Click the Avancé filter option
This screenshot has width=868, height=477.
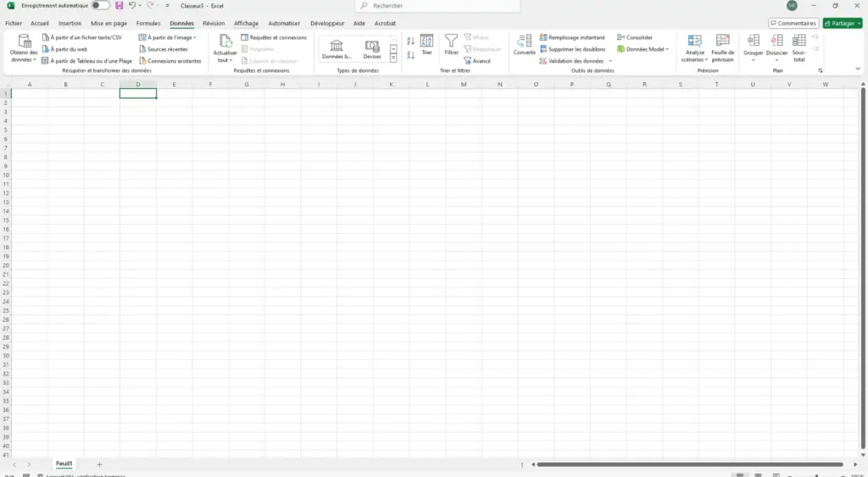[x=477, y=61]
